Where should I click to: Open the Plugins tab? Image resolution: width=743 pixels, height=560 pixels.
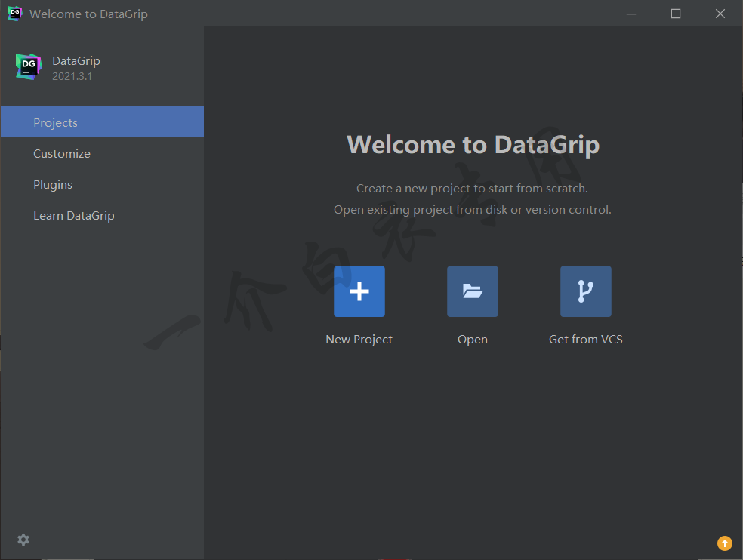click(x=103, y=184)
